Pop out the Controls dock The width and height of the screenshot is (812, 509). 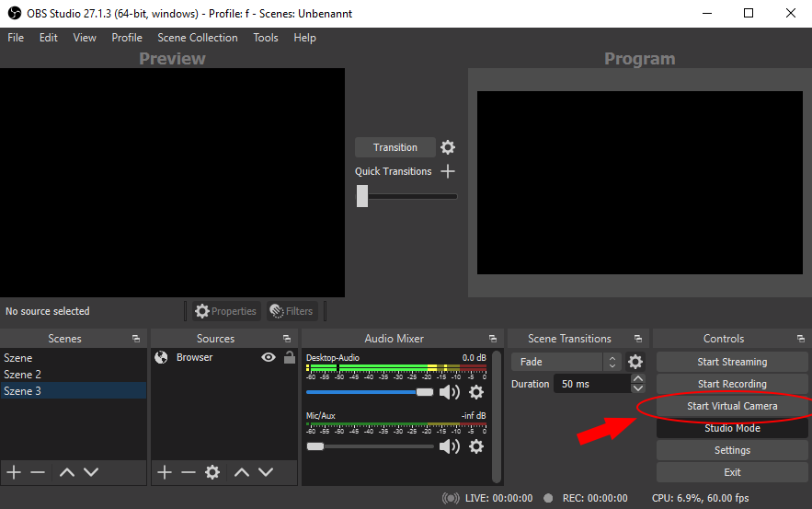tap(801, 339)
